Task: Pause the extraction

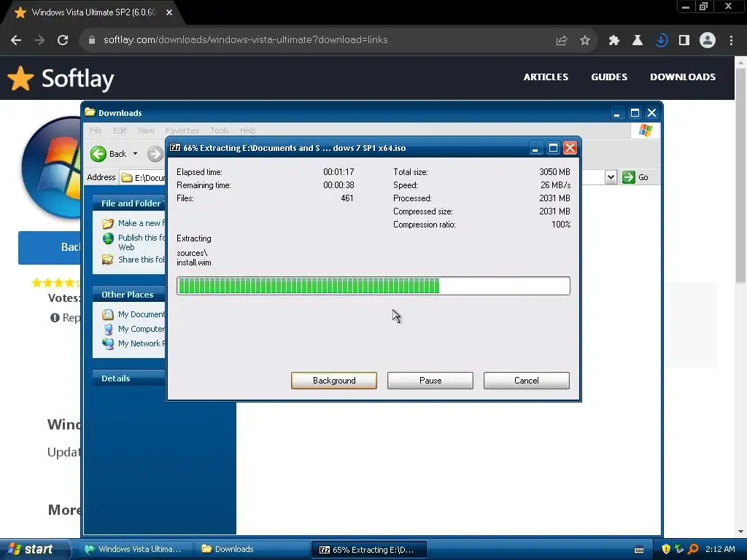Action: 430,381
